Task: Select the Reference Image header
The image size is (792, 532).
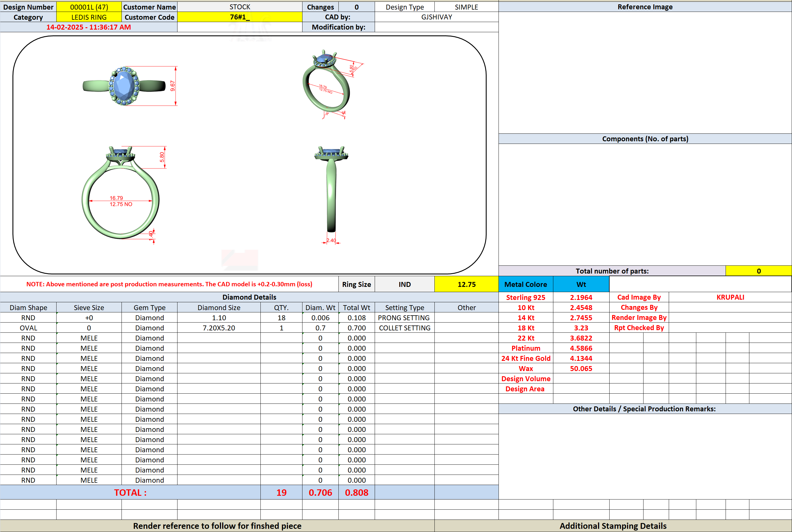Action: coord(645,7)
